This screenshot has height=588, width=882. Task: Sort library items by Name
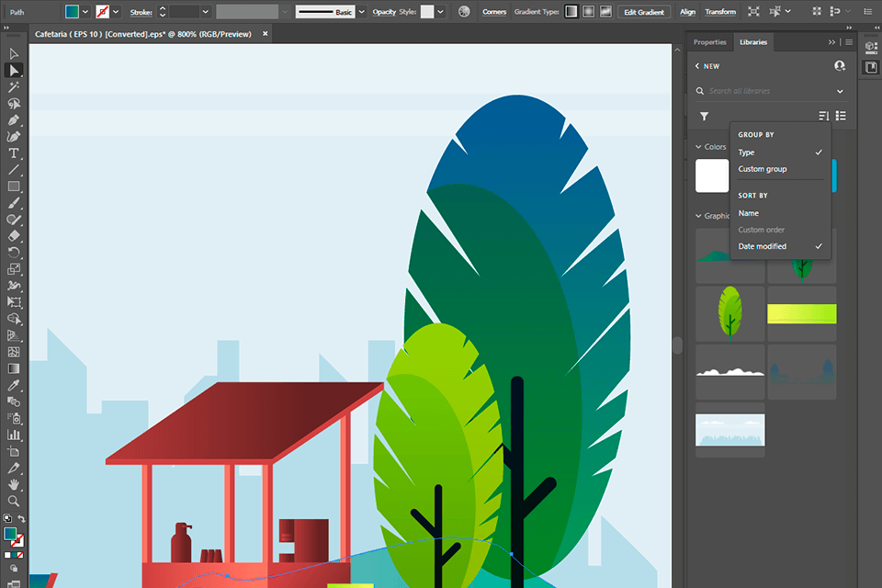point(748,213)
